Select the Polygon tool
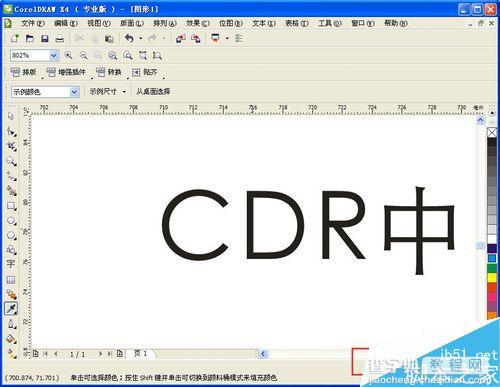The image size is (500, 387). pos(11,235)
